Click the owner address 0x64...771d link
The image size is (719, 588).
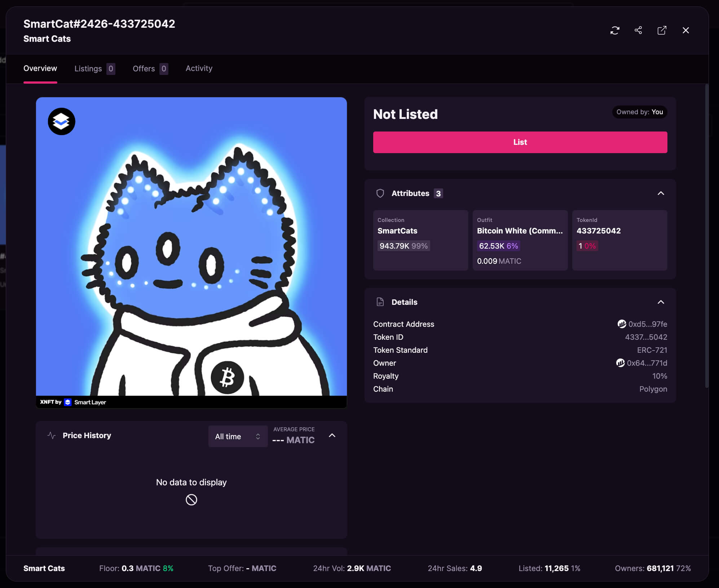tap(647, 363)
